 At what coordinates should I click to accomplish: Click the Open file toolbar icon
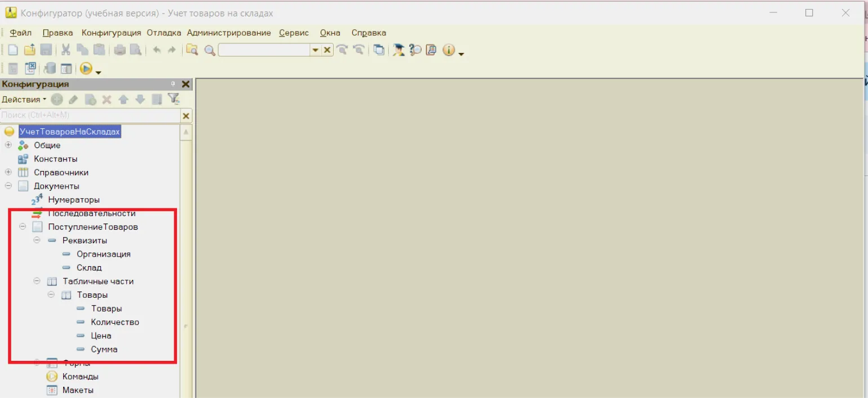[x=29, y=50]
